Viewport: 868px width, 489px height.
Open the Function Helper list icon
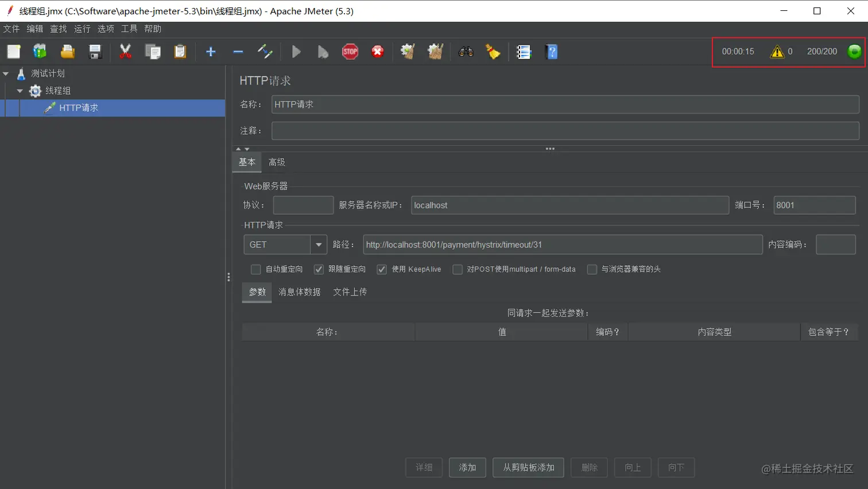click(x=524, y=52)
